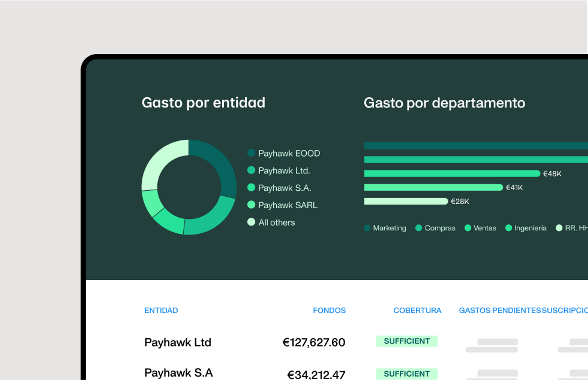Click the Gasto por departamento heading
The height and width of the screenshot is (380, 588).
(444, 103)
